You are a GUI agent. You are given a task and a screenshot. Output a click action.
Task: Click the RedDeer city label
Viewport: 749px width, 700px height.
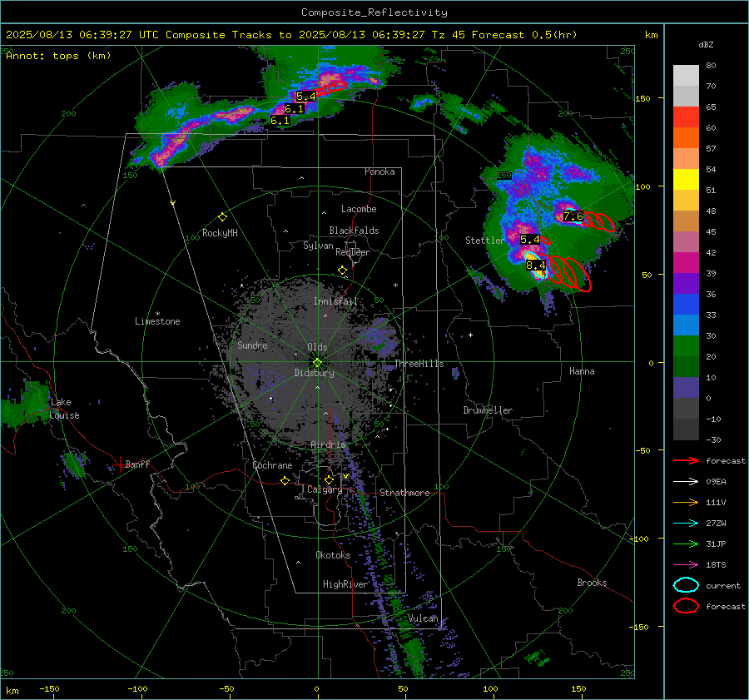(x=353, y=252)
